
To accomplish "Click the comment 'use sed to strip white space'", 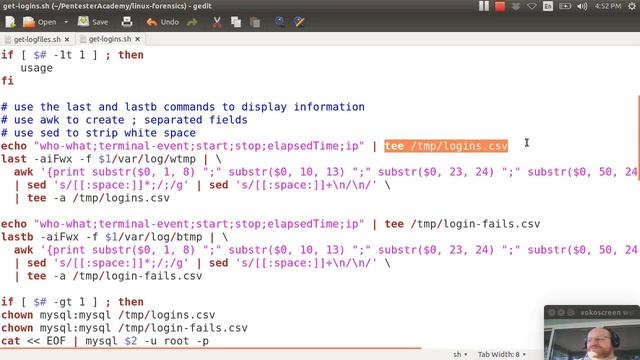I will pos(98,133).
